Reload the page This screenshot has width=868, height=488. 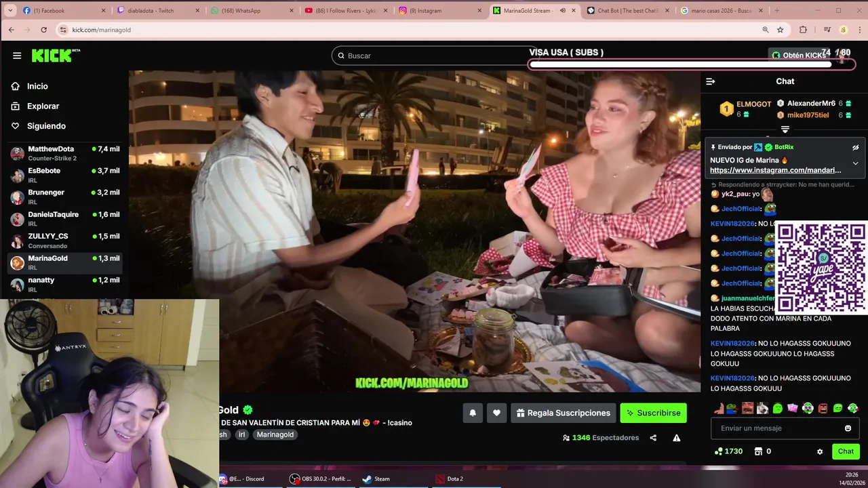[x=44, y=30]
